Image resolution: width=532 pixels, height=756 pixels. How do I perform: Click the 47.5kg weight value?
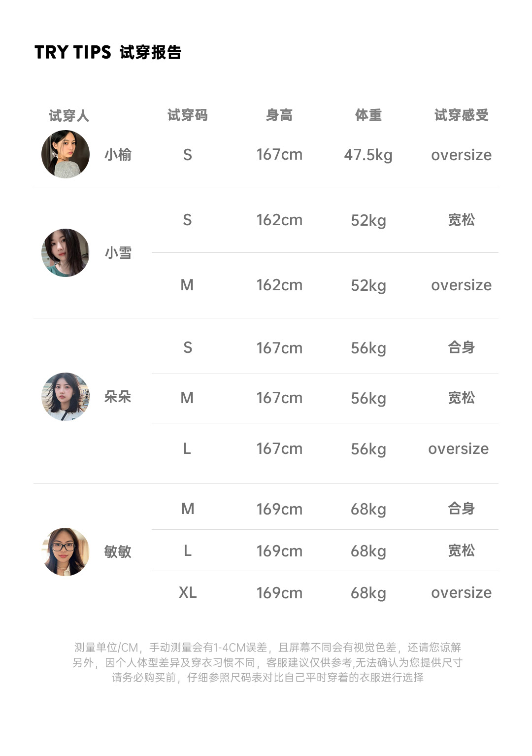pyautogui.click(x=368, y=155)
